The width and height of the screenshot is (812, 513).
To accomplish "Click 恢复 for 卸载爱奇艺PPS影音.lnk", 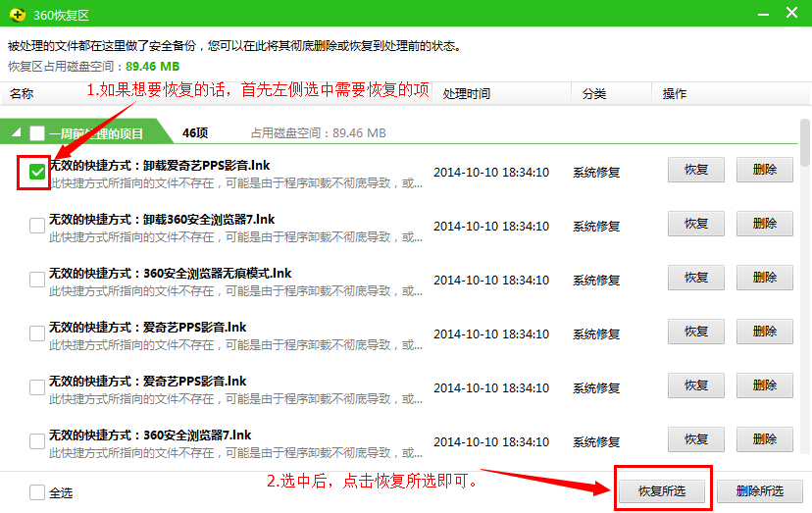I will click(696, 170).
